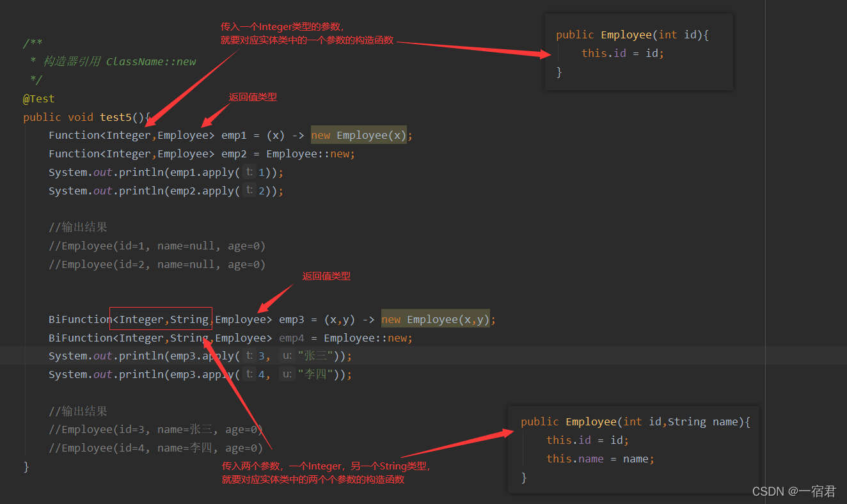Screen dimensions: 847x504
Task: Click the comment 'Employee(id=1, name=null, age=0)'
Action: (x=157, y=246)
